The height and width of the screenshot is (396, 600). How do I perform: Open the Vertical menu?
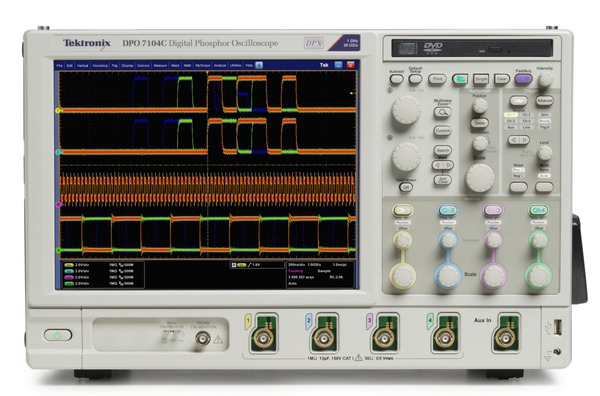[x=82, y=66]
